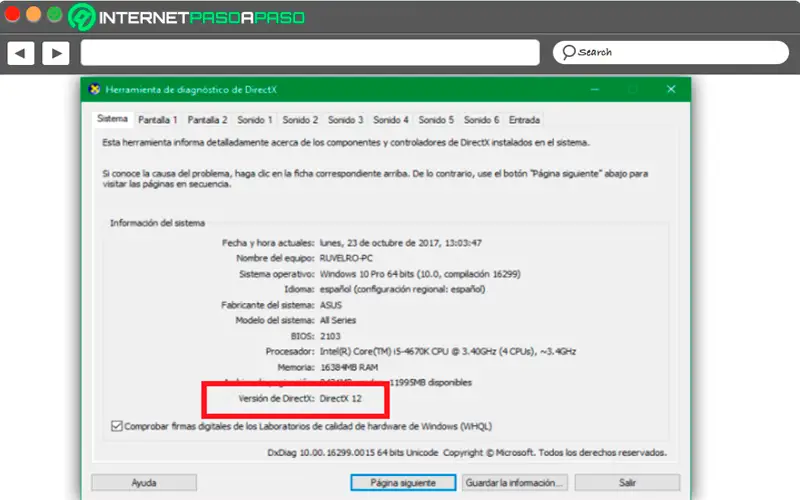Minimize the DirectX diagnostic window

[x=594, y=89]
